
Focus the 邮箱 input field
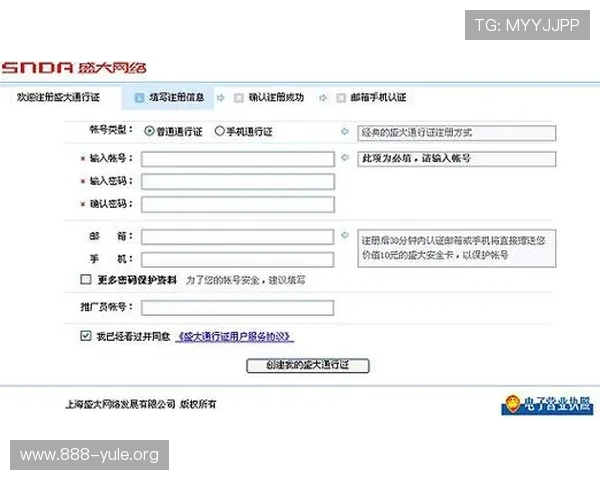coord(237,237)
